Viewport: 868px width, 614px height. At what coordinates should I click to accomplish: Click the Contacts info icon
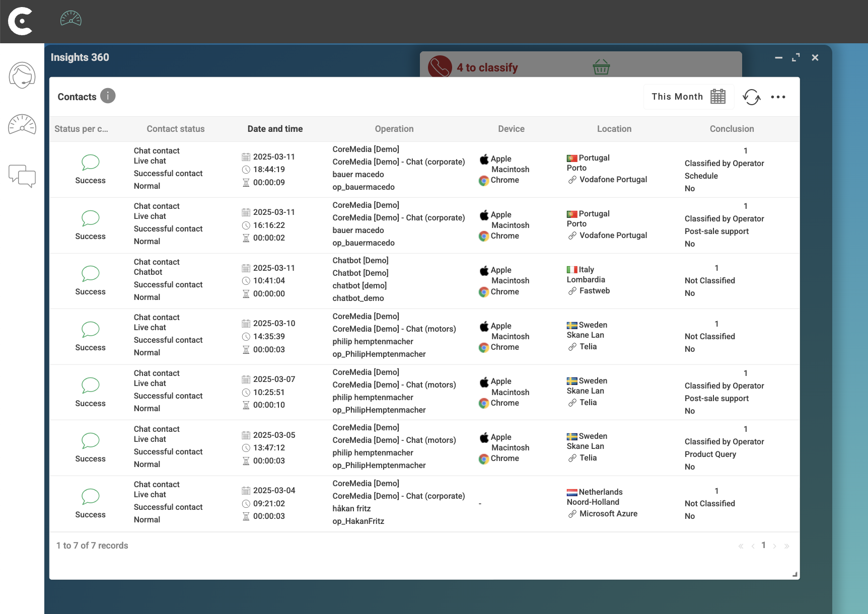pos(108,96)
